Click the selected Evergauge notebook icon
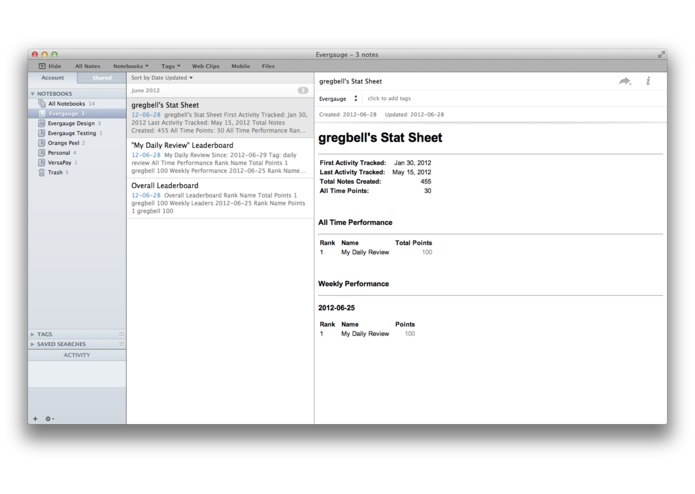The image size is (695, 494). pos(42,113)
